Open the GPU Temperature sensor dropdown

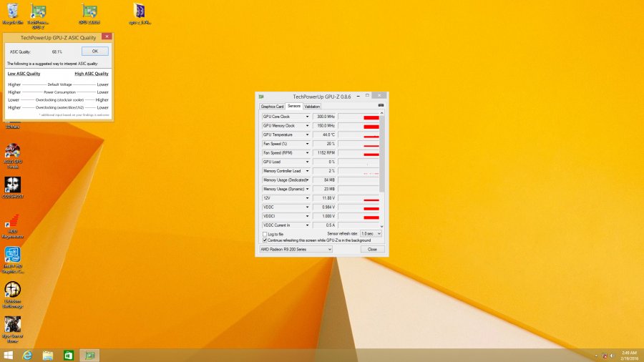click(x=307, y=134)
